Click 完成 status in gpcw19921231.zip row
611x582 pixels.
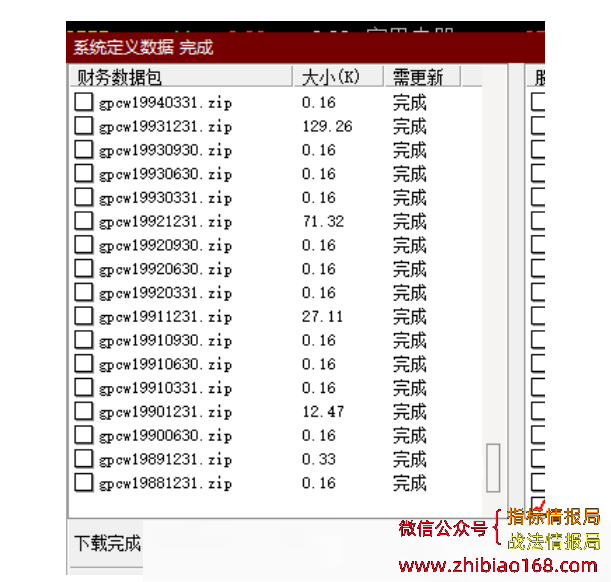(410, 221)
